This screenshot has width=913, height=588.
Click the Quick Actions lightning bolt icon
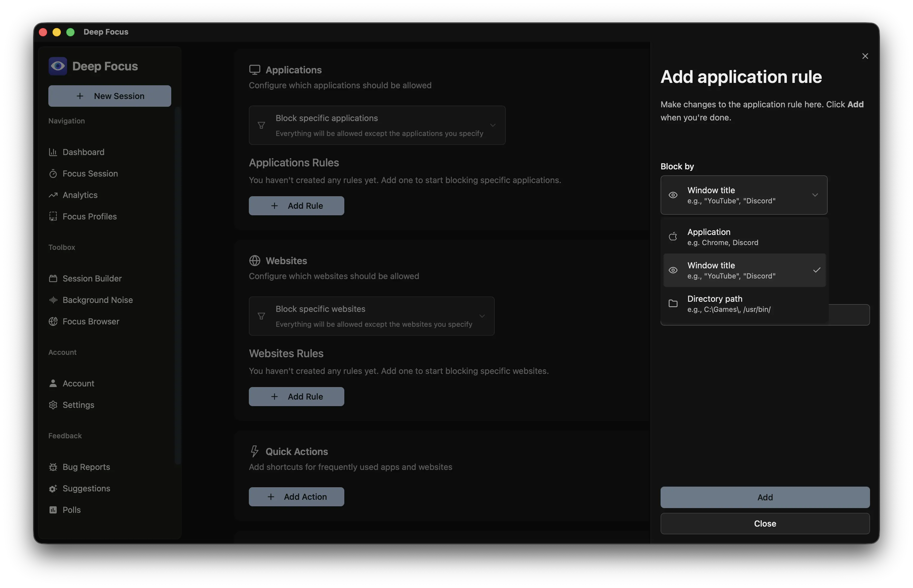(x=255, y=451)
